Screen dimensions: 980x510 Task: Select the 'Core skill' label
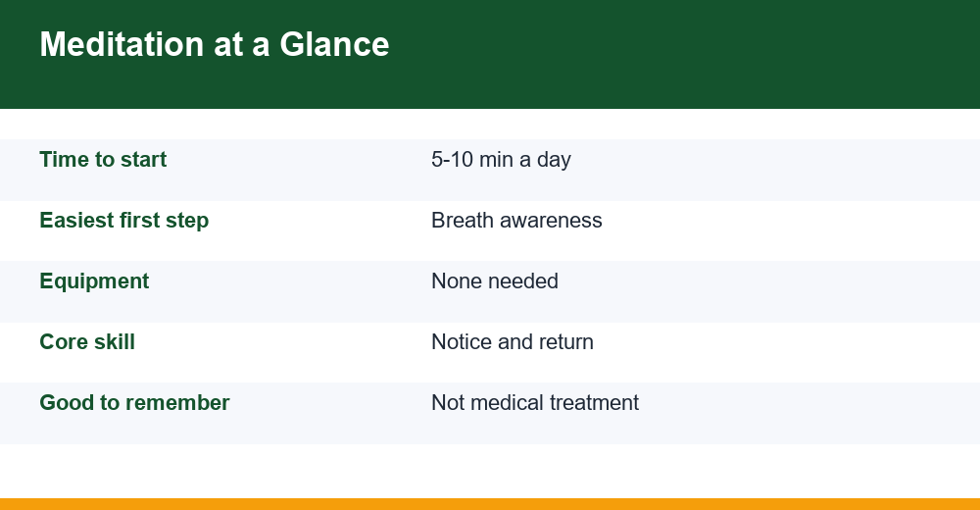[87, 341]
